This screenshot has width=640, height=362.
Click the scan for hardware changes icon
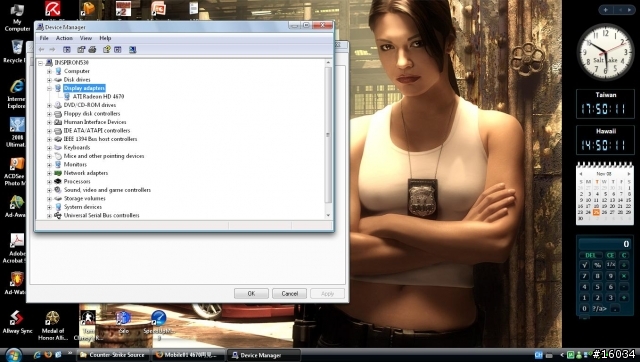pyautogui.click(x=132, y=50)
